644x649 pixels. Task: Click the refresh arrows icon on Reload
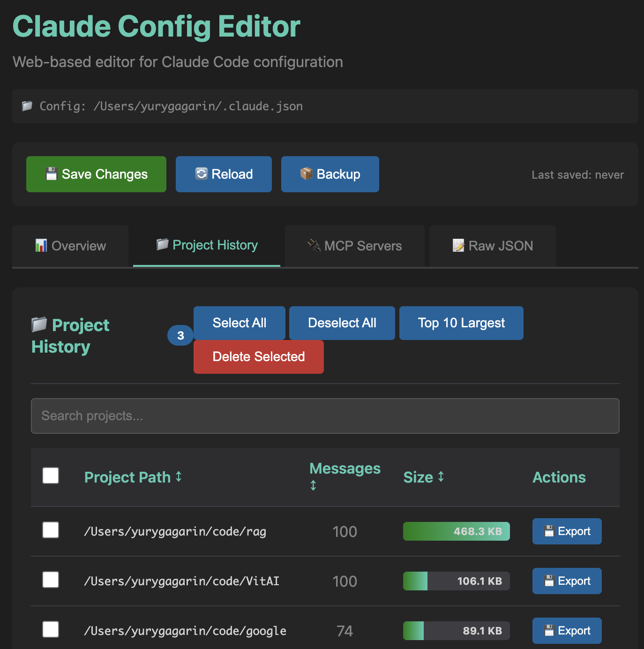coord(202,174)
